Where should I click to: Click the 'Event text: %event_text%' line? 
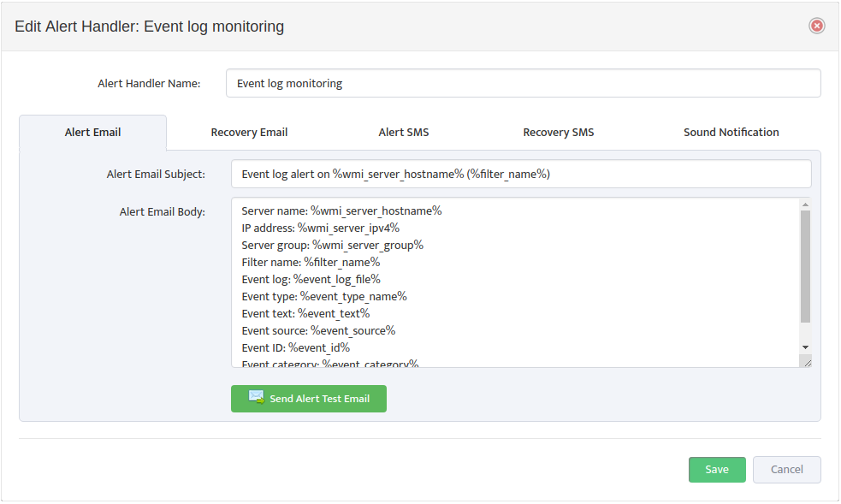pos(305,314)
